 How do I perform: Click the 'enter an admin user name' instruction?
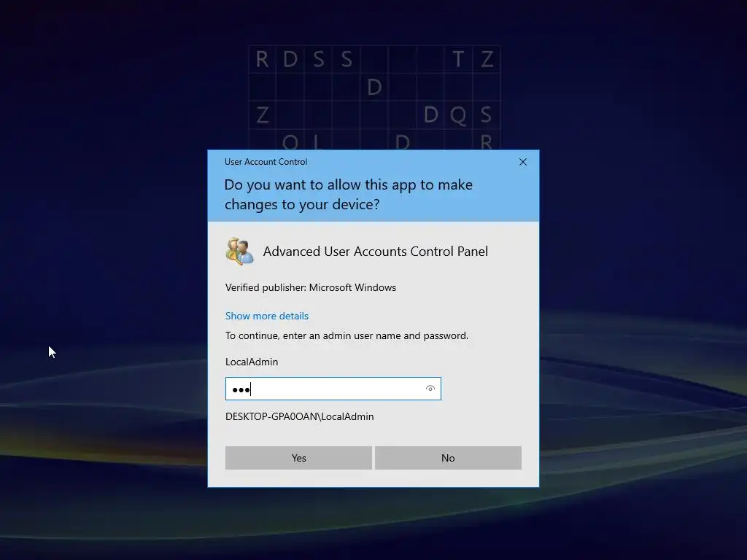pos(347,335)
